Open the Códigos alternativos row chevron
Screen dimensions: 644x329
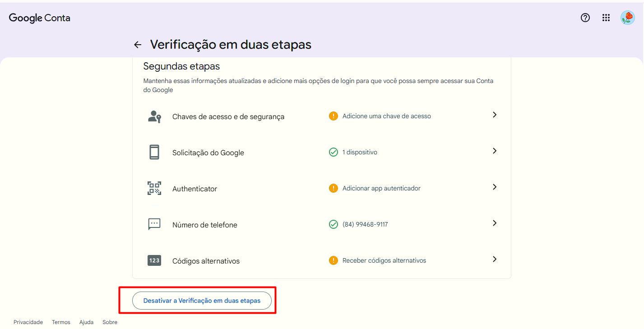495,259
